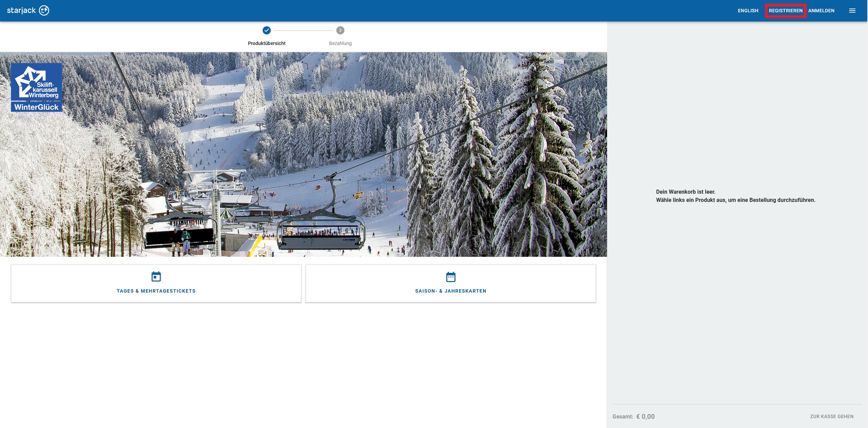The image size is (868, 428).
Task: Click the step 2 circle indicator
Action: pyautogui.click(x=340, y=30)
